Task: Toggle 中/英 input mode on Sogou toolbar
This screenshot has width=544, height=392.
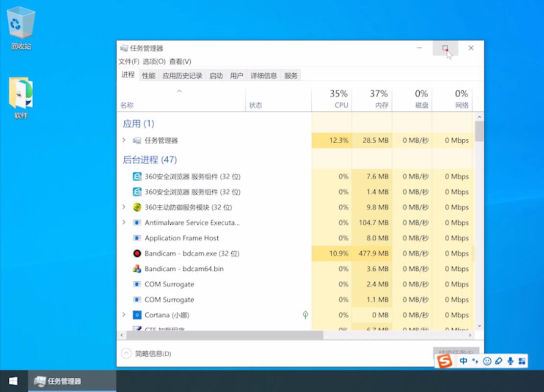Action: coord(463,361)
